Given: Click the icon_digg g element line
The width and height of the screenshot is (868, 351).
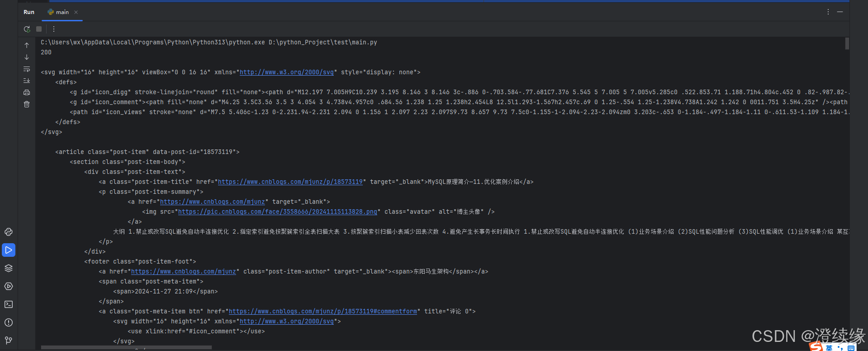Looking at the screenshot, I should click(x=459, y=92).
